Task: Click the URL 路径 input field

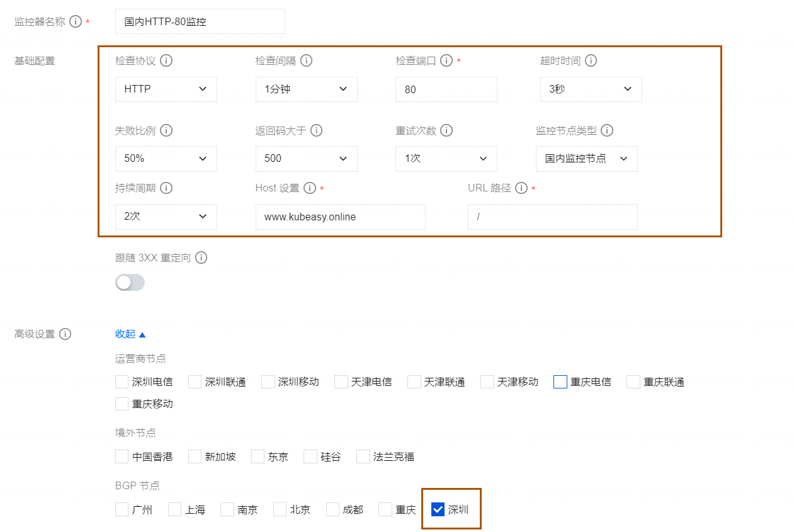Action: point(553,217)
